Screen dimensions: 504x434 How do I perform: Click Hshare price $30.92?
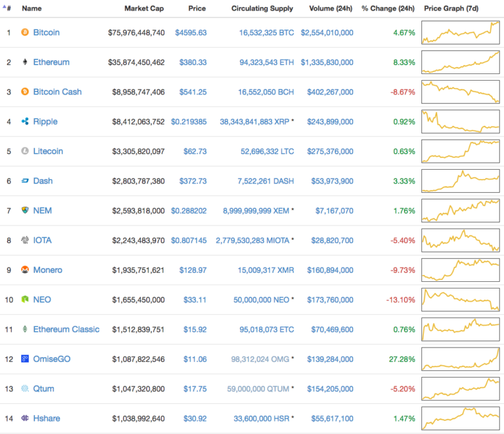pos(195,418)
